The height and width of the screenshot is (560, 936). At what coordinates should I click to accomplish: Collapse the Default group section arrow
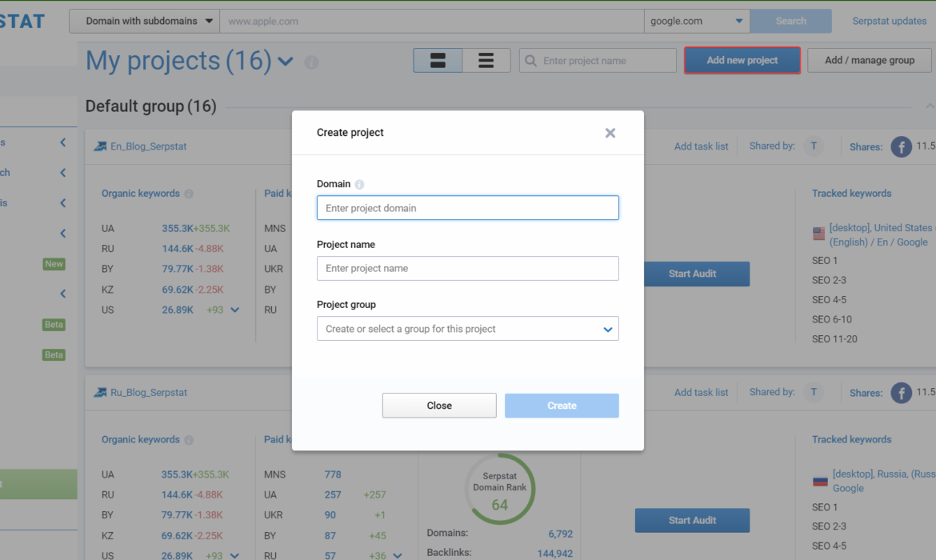point(930,106)
